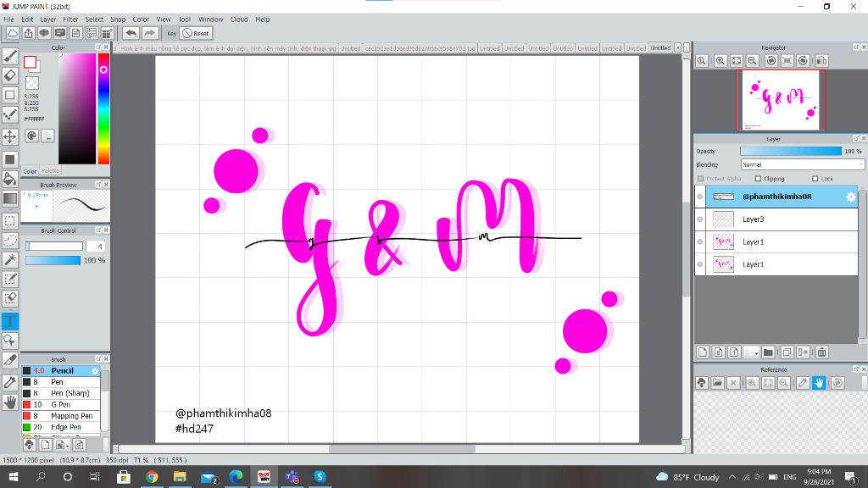The height and width of the screenshot is (488, 868).
Task: Select the Edge Pen brush
Action: pos(61,427)
